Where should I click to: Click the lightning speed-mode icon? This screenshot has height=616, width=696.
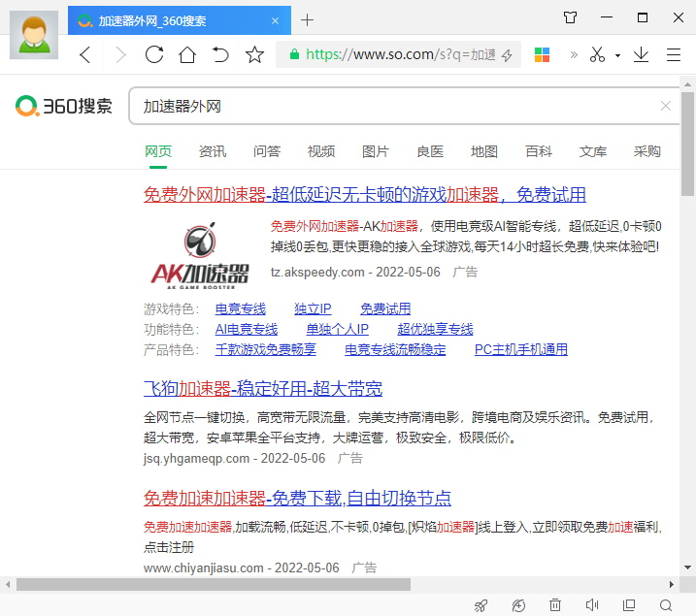[507, 55]
